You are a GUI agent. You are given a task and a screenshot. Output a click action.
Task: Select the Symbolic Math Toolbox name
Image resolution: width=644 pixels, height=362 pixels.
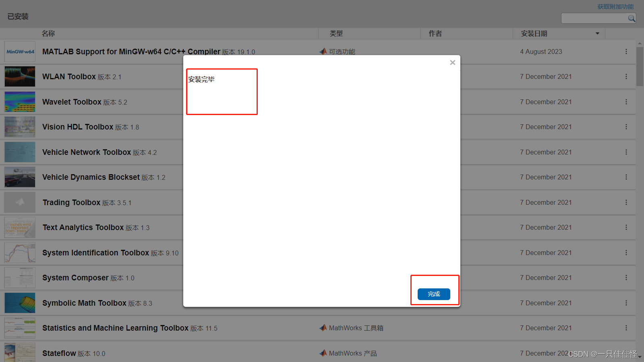84,303
